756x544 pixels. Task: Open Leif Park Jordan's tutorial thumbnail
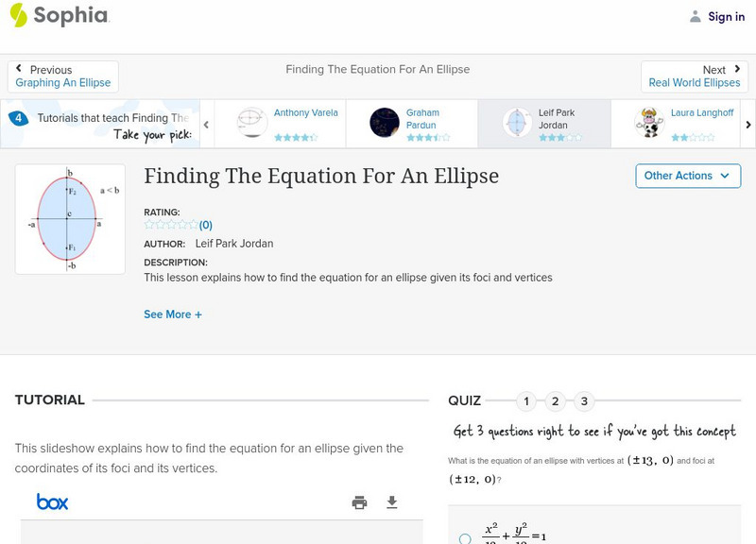[x=516, y=119]
